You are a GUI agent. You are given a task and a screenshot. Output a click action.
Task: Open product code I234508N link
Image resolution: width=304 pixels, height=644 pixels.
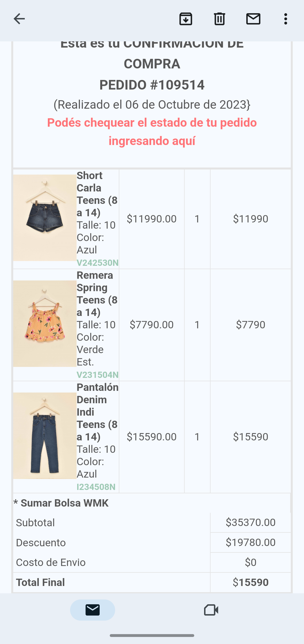[x=96, y=487]
